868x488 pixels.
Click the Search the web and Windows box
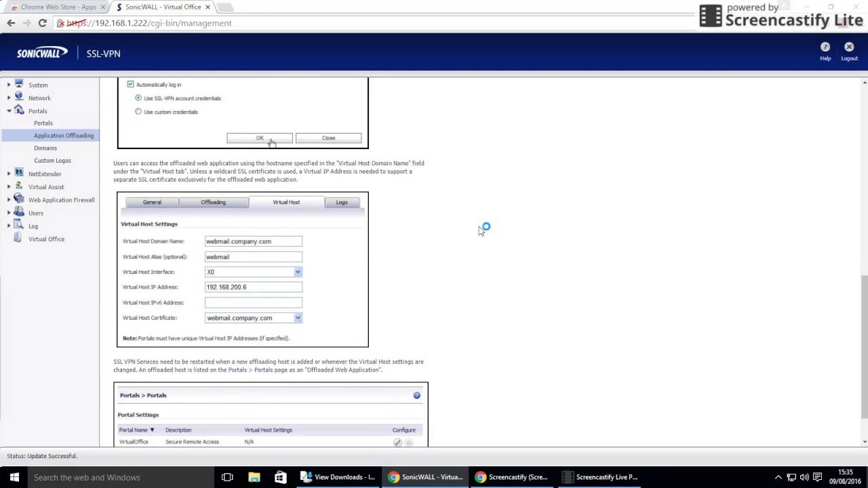(121, 477)
